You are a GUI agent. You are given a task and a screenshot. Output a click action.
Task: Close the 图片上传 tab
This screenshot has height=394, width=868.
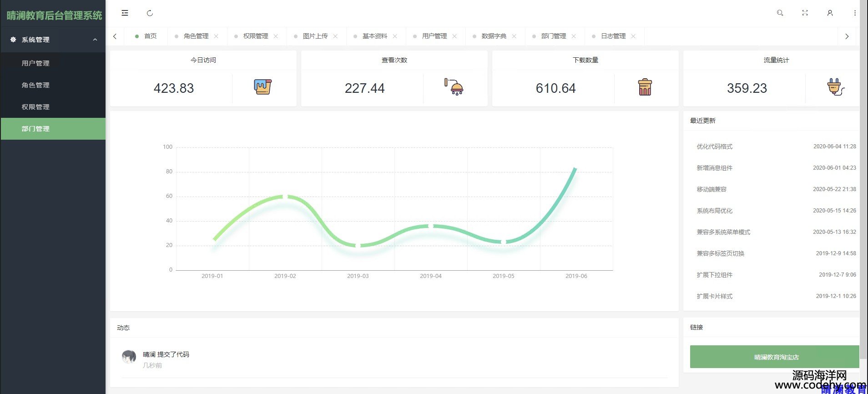click(x=335, y=36)
